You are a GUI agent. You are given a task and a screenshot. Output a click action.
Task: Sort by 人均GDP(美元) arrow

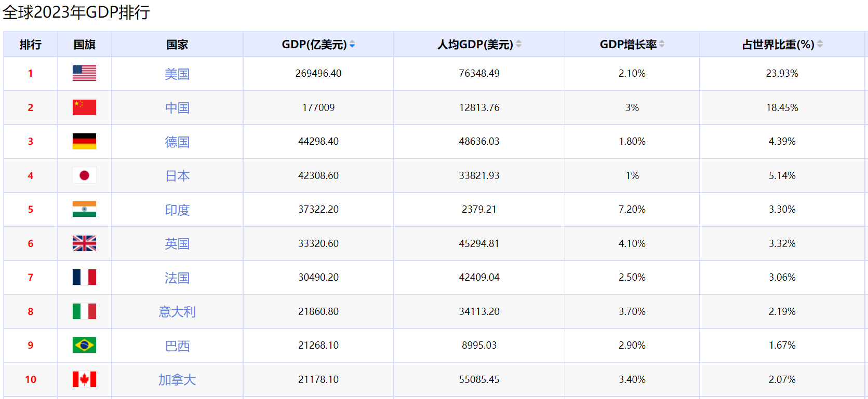click(x=518, y=44)
